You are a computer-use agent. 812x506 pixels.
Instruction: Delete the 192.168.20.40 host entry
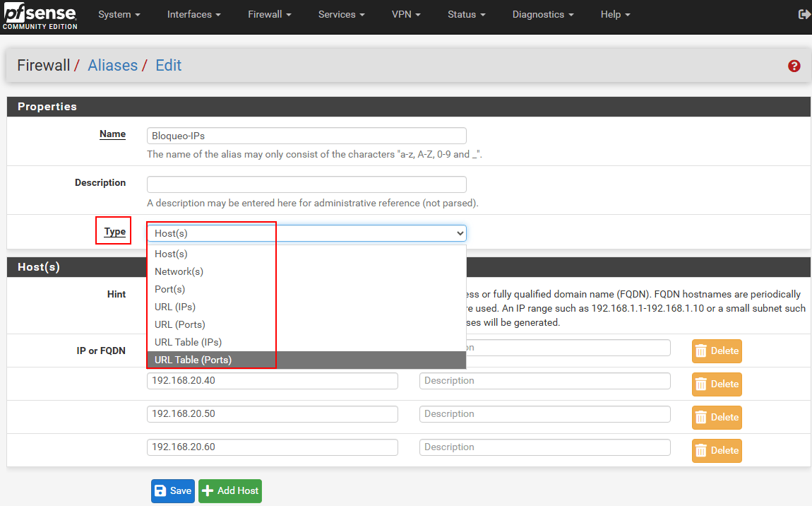tap(717, 384)
